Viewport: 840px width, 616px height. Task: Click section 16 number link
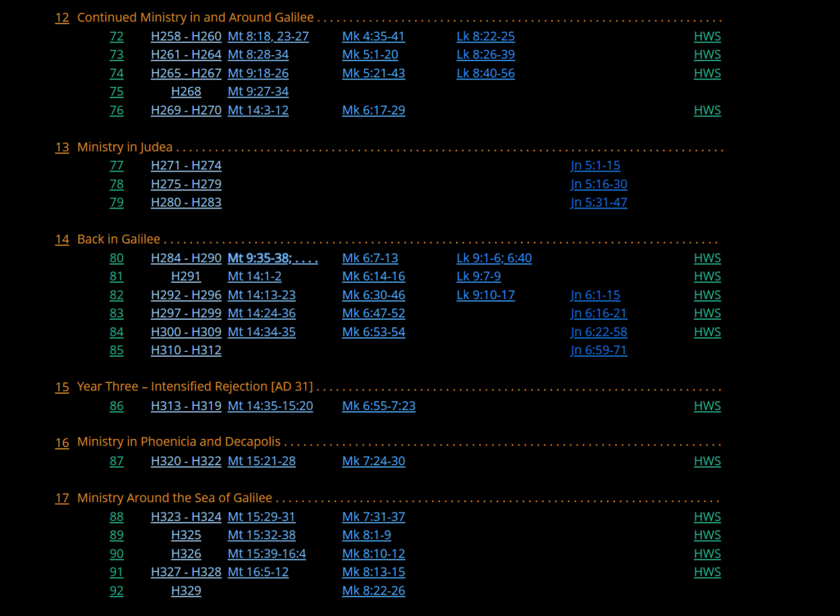(x=62, y=442)
